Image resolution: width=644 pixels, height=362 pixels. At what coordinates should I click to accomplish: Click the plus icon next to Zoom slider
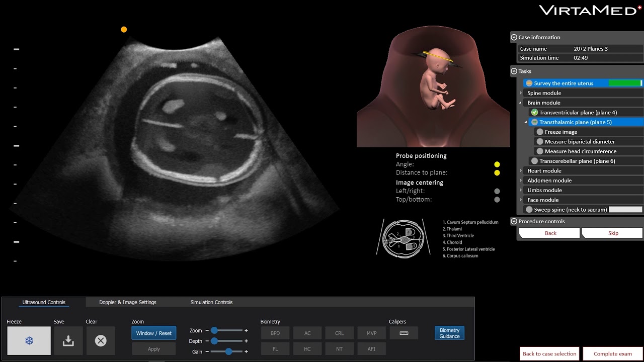pos(246,330)
